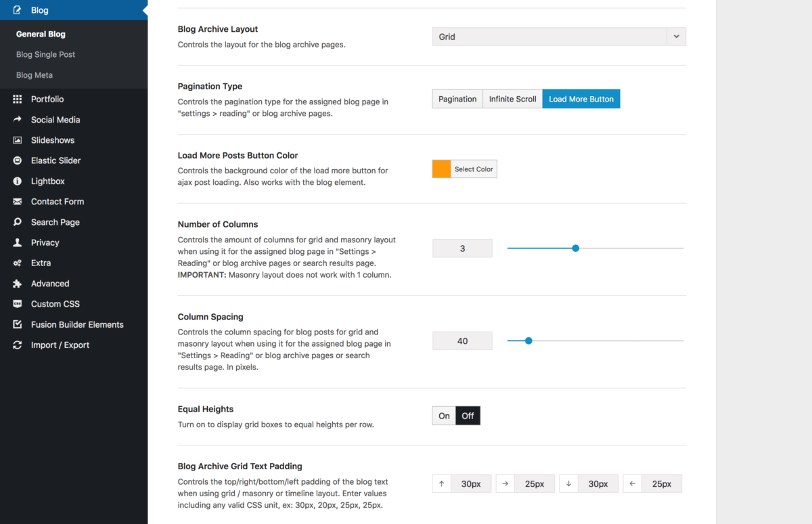
Task: Expand the Grid layout selector chevron
Action: (676, 37)
